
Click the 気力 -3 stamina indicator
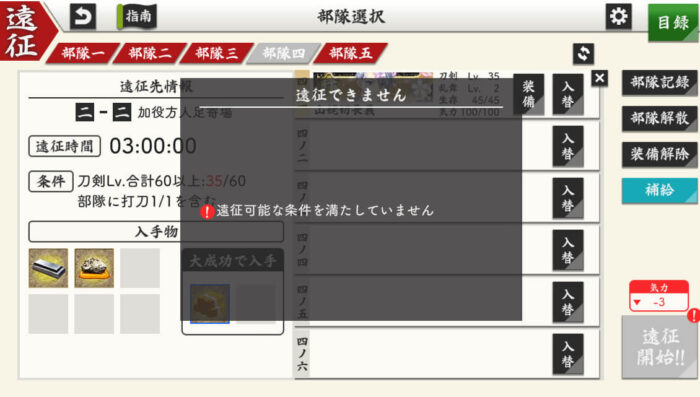point(659,296)
